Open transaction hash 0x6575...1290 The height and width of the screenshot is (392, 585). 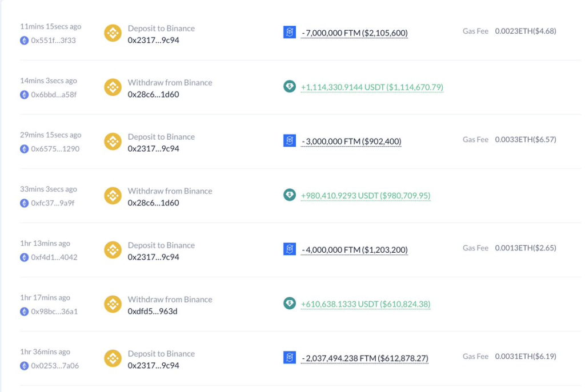coord(55,149)
